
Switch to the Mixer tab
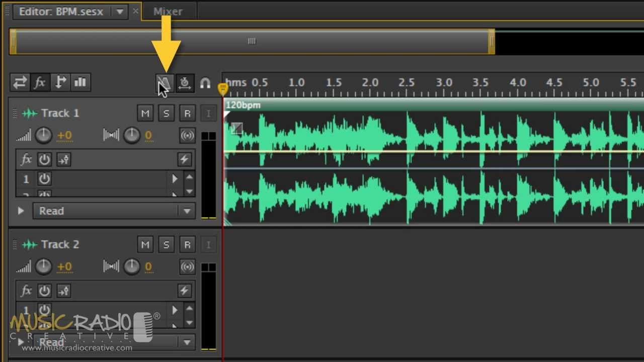(x=167, y=11)
